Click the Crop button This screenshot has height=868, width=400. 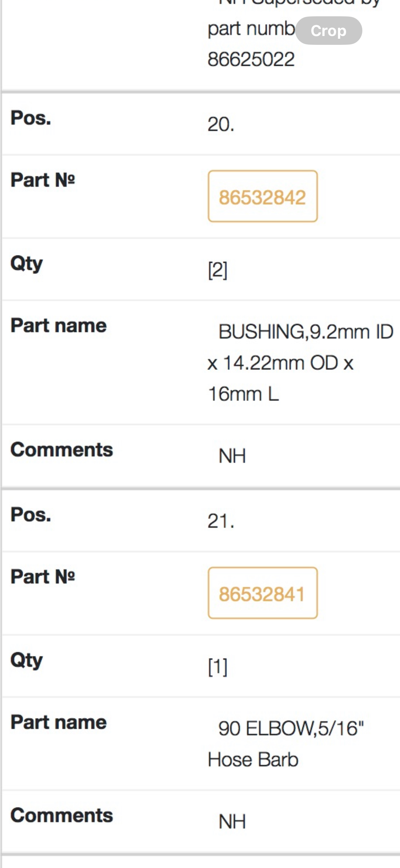tap(328, 31)
